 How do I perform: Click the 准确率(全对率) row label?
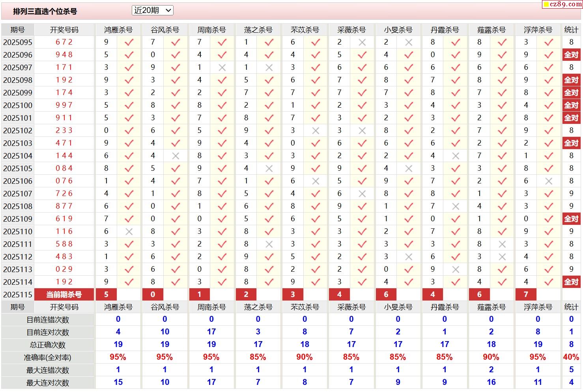coord(48,358)
